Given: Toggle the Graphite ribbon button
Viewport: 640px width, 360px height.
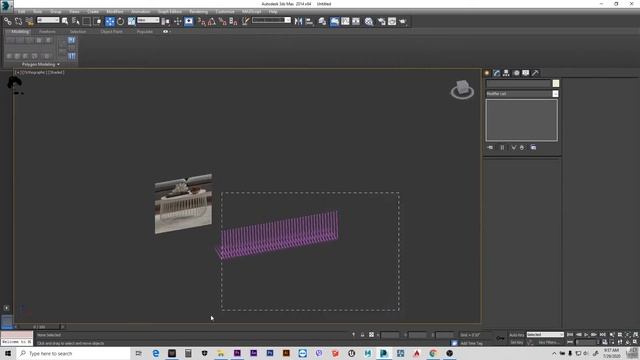Looking at the screenshot, I should (334, 21).
